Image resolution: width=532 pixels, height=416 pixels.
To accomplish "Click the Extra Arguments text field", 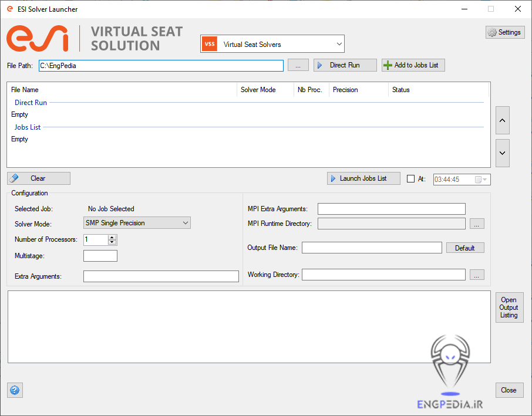I will pos(161,276).
